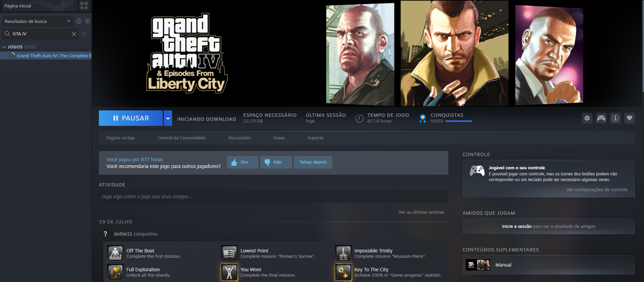Open the Página na loja tab

(x=120, y=138)
